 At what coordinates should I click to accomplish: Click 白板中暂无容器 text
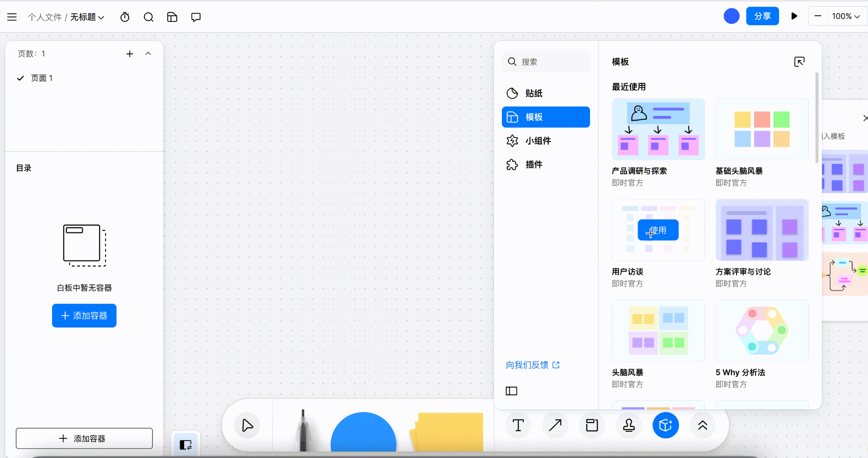(x=84, y=288)
